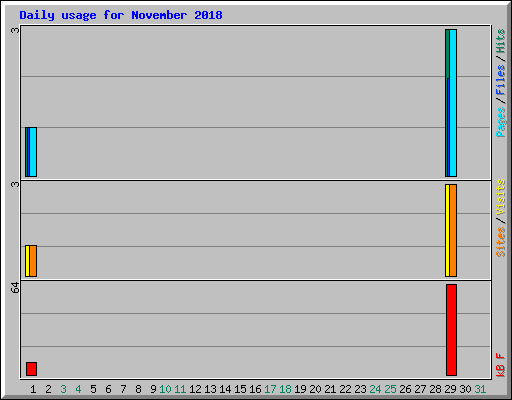Click day "29" on the x-axis
The image size is (512, 400).
pos(450,389)
